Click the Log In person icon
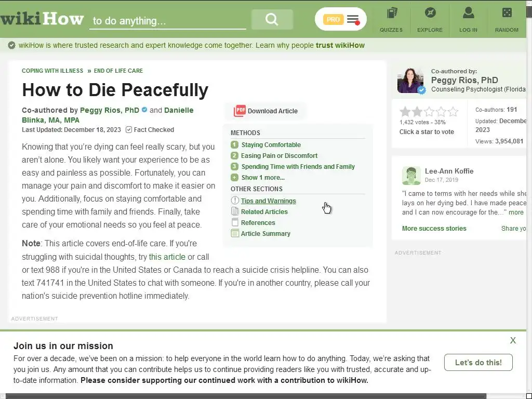 tap(468, 13)
